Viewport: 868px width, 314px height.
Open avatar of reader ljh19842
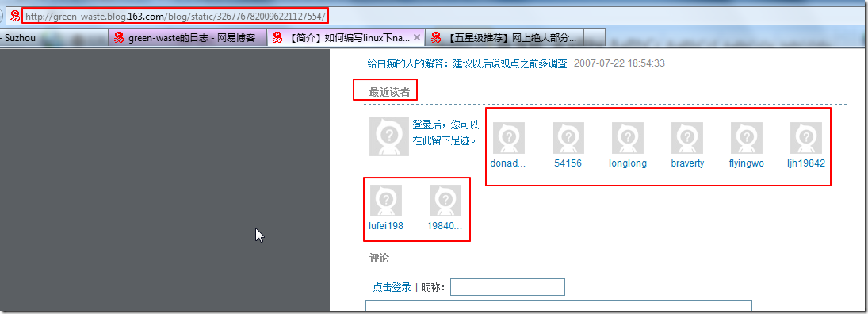[x=806, y=138]
